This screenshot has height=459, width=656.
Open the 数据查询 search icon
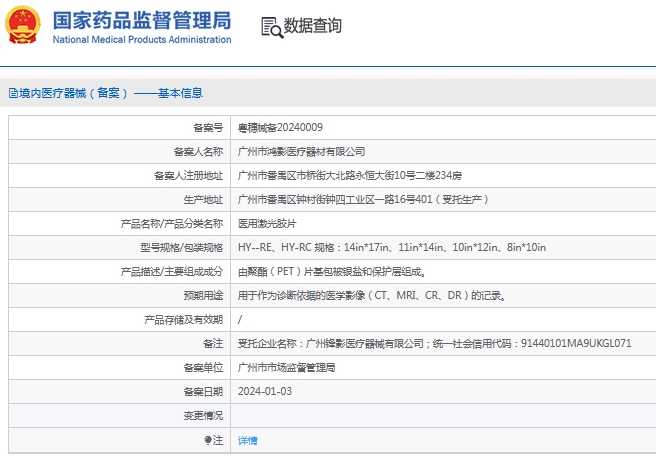[272, 27]
